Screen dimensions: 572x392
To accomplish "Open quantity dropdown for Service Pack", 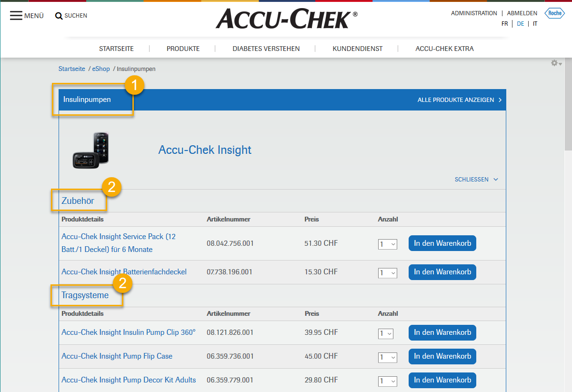I will [387, 244].
